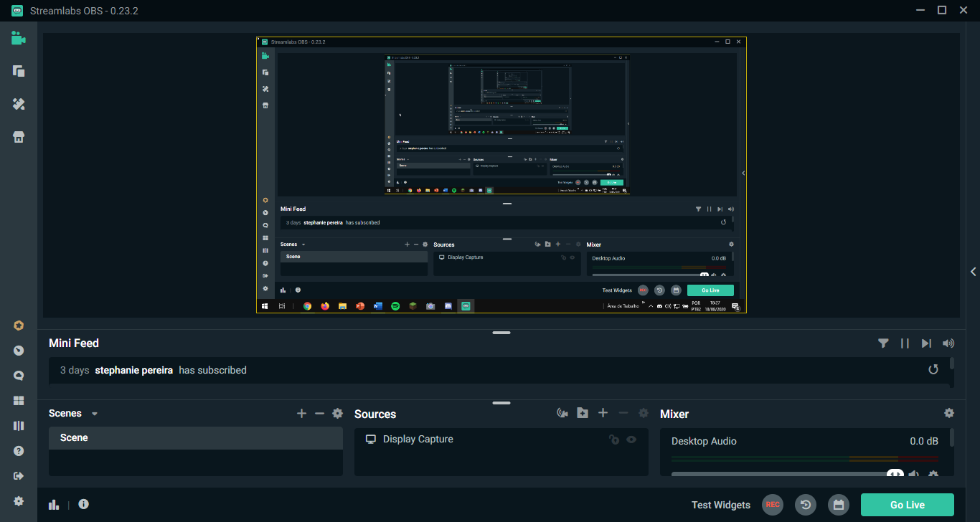
Task: Click the 'stephanie pereira' name in Mini Feed
Action: coord(134,370)
